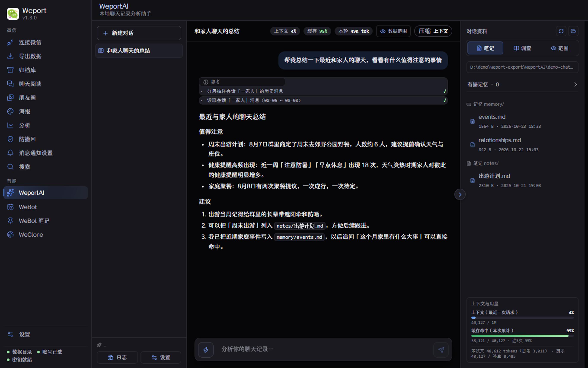588x368 pixels.
Task: Switch to the 范围 tab
Action: point(559,48)
